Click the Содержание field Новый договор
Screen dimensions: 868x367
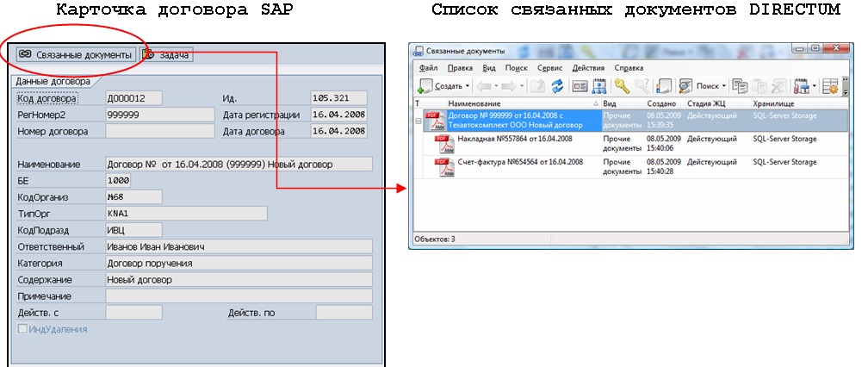click(x=239, y=280)
